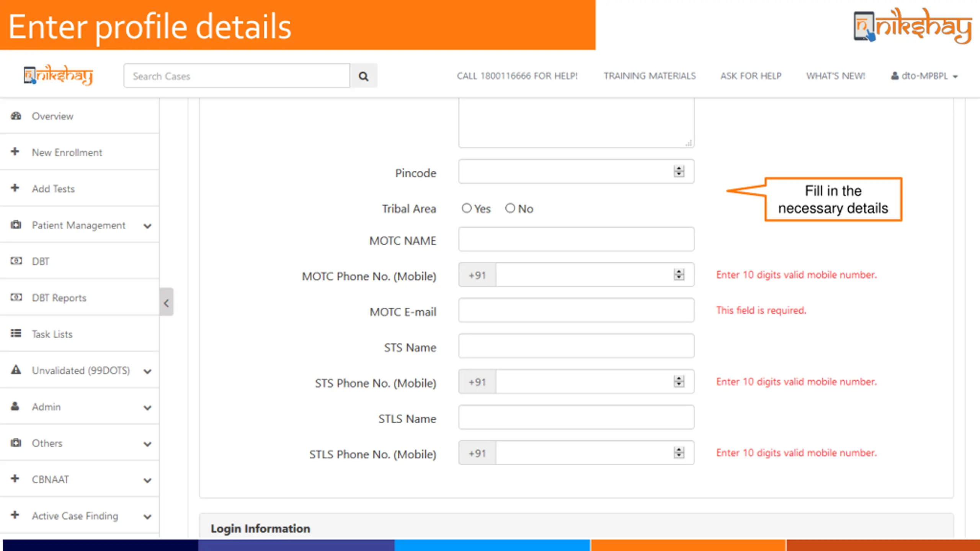Open Overview dashboard icon

point(16,116)
